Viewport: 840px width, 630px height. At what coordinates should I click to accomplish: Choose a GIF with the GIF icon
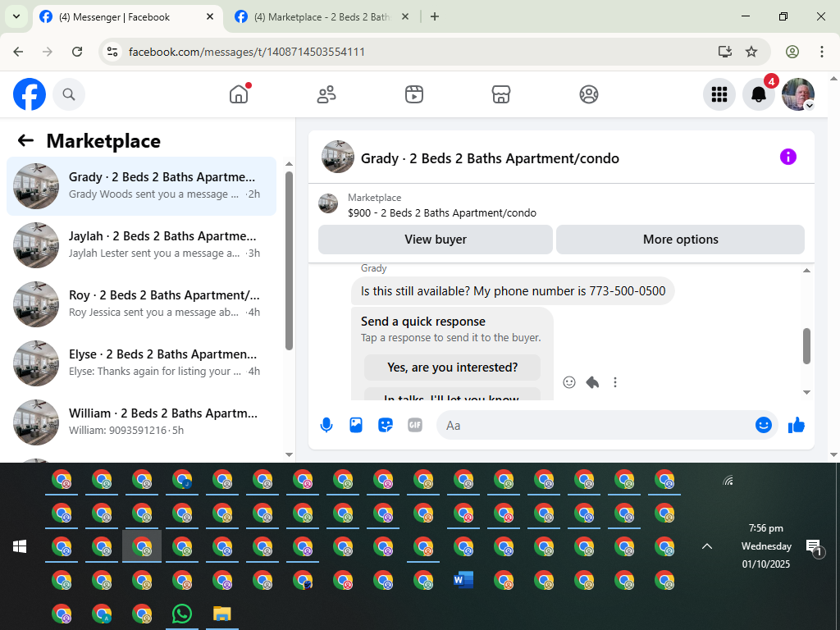[x=414, y=426]
